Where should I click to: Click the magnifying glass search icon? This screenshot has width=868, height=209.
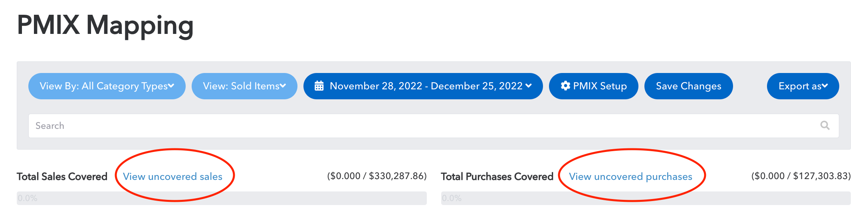tap(825, 126)
